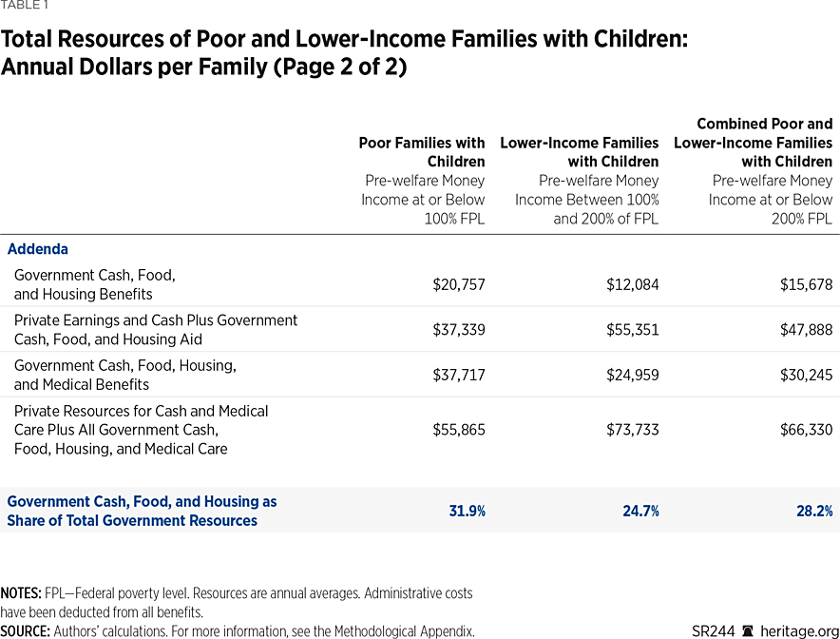This screenshot has height=639, width=840.
Task: Select the Private Earnings and Cash row label
Action: point(156,330)
